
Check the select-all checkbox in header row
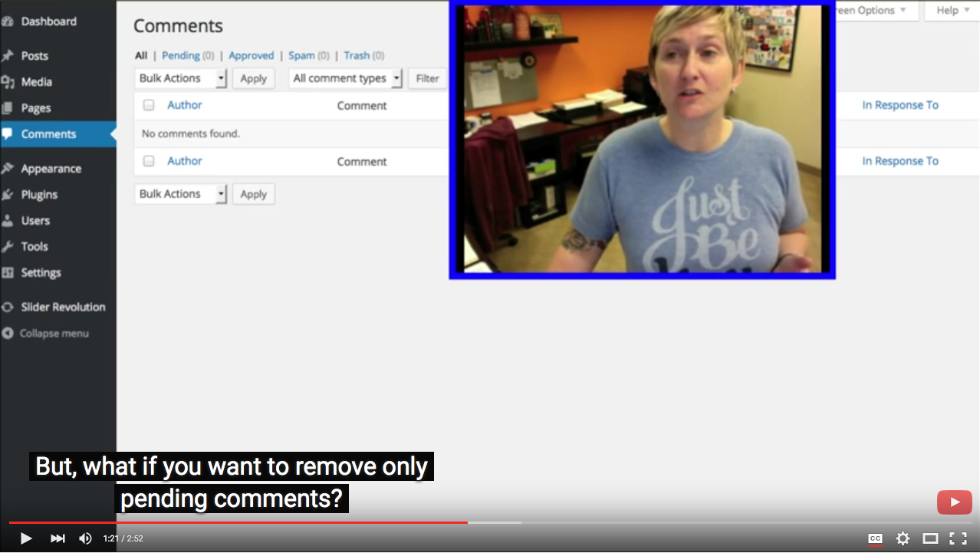(149, 105)
